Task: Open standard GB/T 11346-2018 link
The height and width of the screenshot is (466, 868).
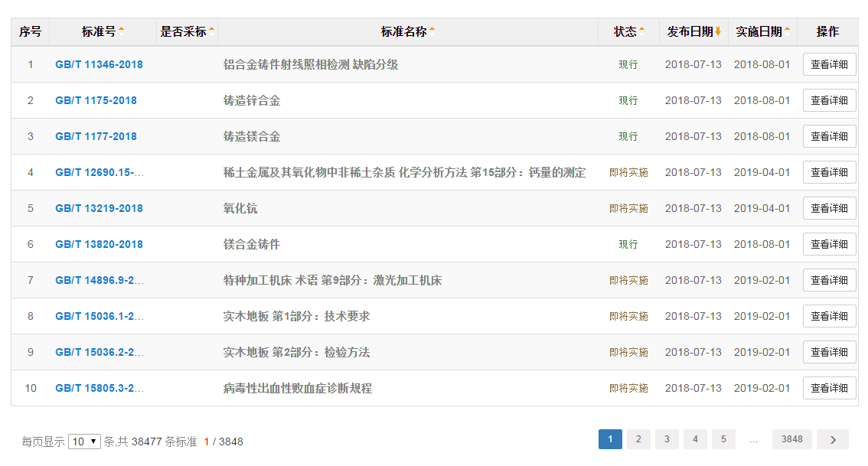Action: (99, 64)
